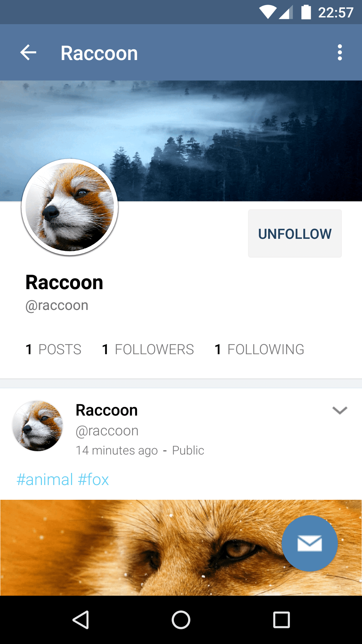The width and height of the screenshot is (362, 644).
Task: Tap the large red panda profile avatar
Action: point(70,207)
